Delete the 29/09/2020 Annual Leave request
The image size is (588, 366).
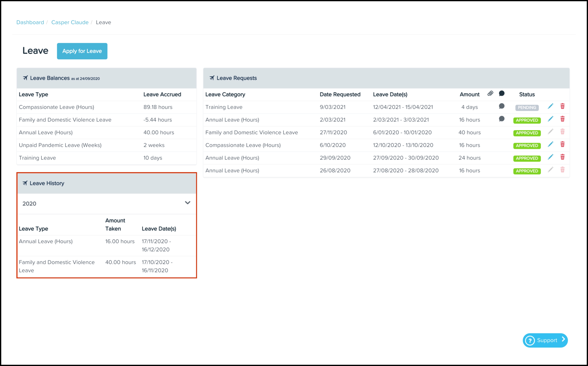(562, 157)
